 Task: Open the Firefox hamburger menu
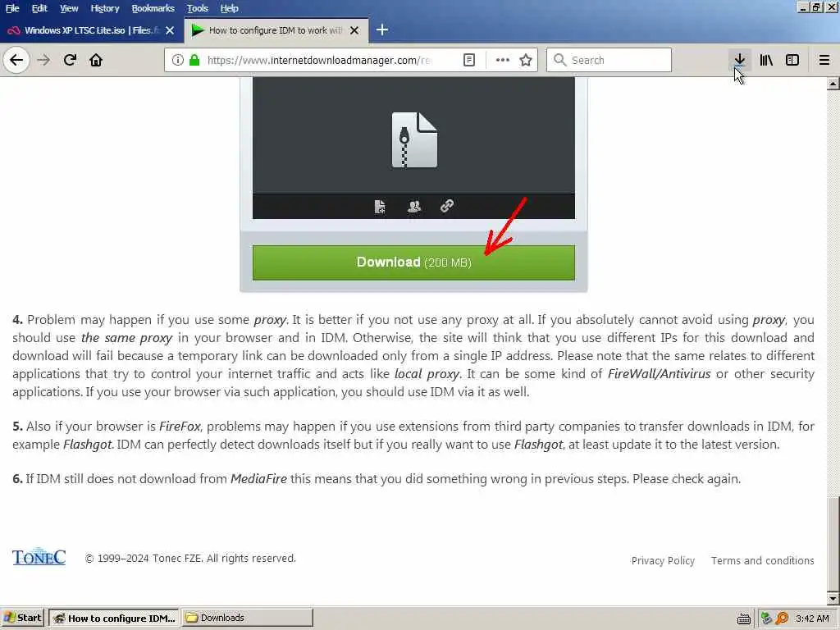824,60
